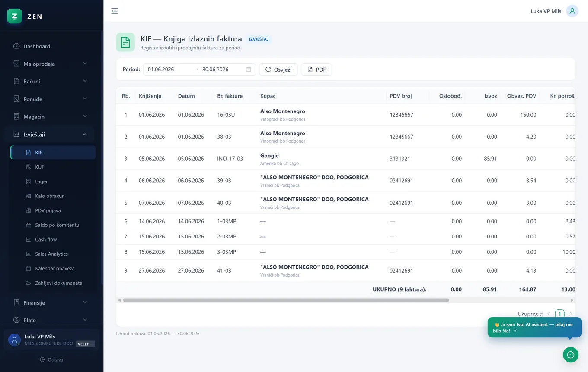Expand the Maloprodaja submenu
Image resolution: width=588 pixels, height=372 pixels.
tap(85, 64)
